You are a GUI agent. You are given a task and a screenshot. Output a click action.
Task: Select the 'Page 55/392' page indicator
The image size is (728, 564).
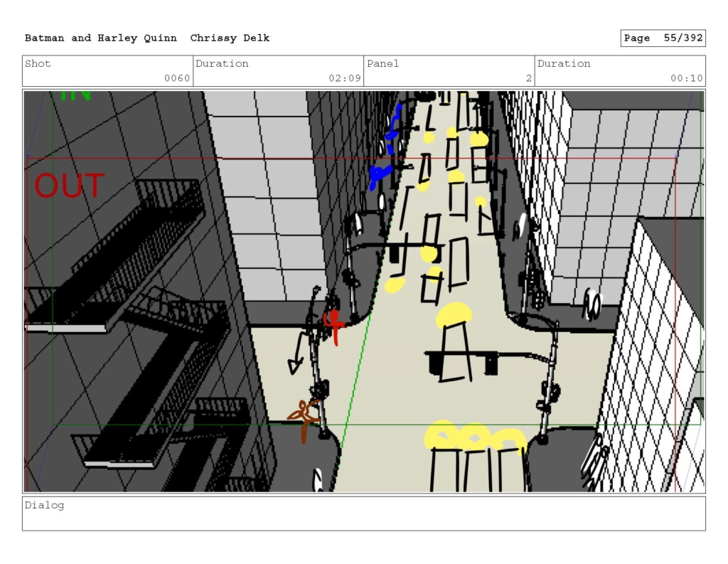(663, 38)
